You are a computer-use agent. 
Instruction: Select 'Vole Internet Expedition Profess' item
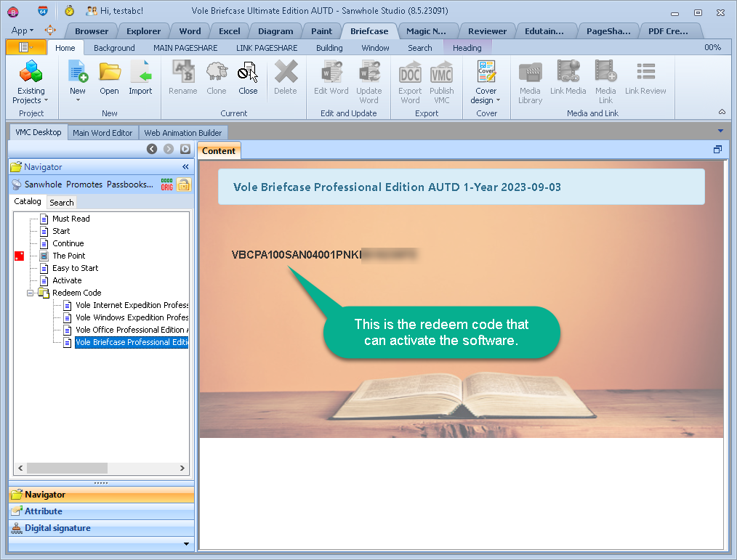(x=132, y=305)
